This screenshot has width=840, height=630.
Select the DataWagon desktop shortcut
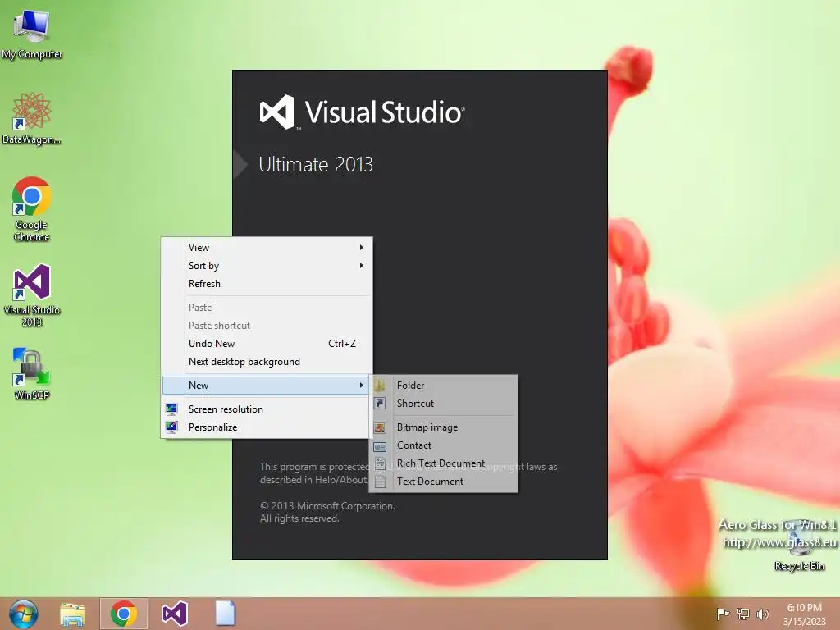32,119
